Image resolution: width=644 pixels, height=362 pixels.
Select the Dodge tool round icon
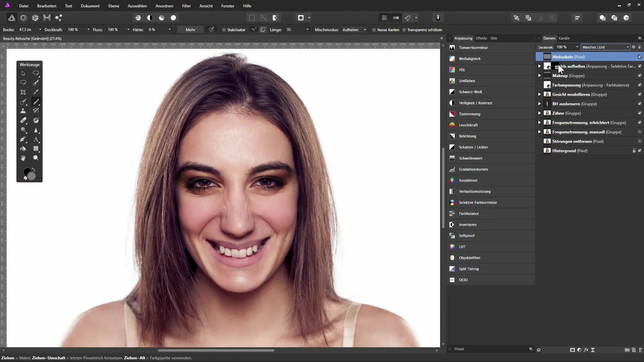point(23,130)
